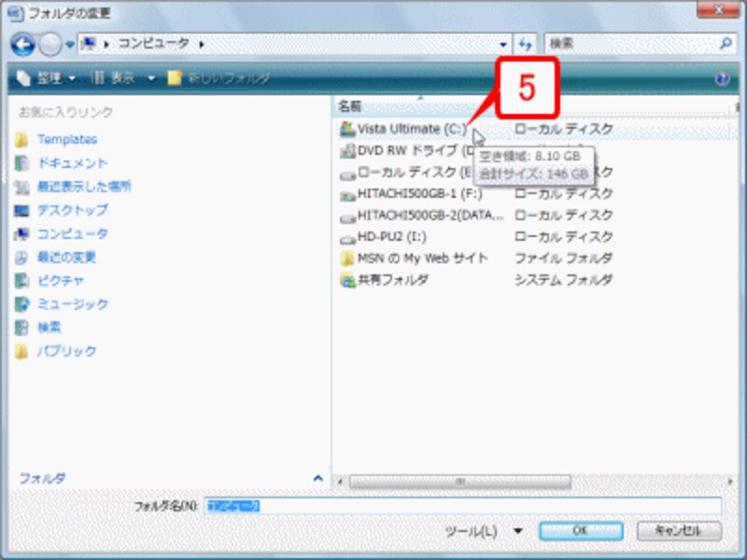Image resolution: width=747 pixels, height=560 pixels.
Task: Select the DVD RW drive icon
Action: [x=347, y=150]
